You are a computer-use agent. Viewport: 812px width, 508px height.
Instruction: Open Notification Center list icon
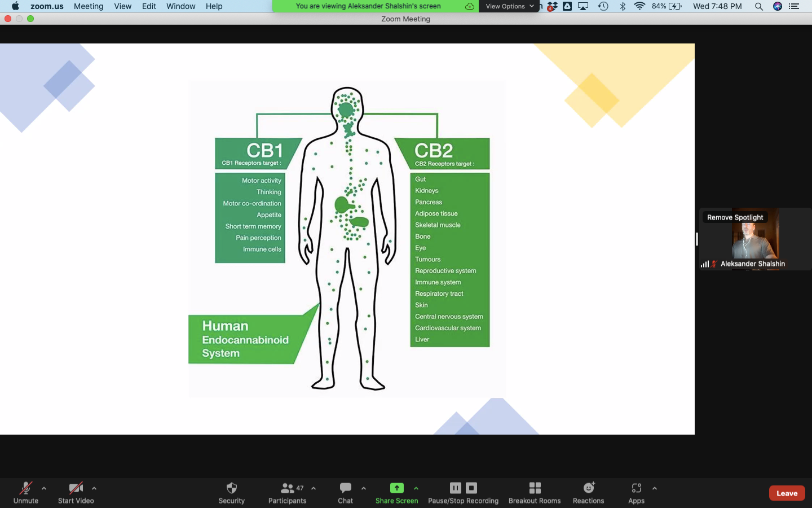[x=794, y=6]
